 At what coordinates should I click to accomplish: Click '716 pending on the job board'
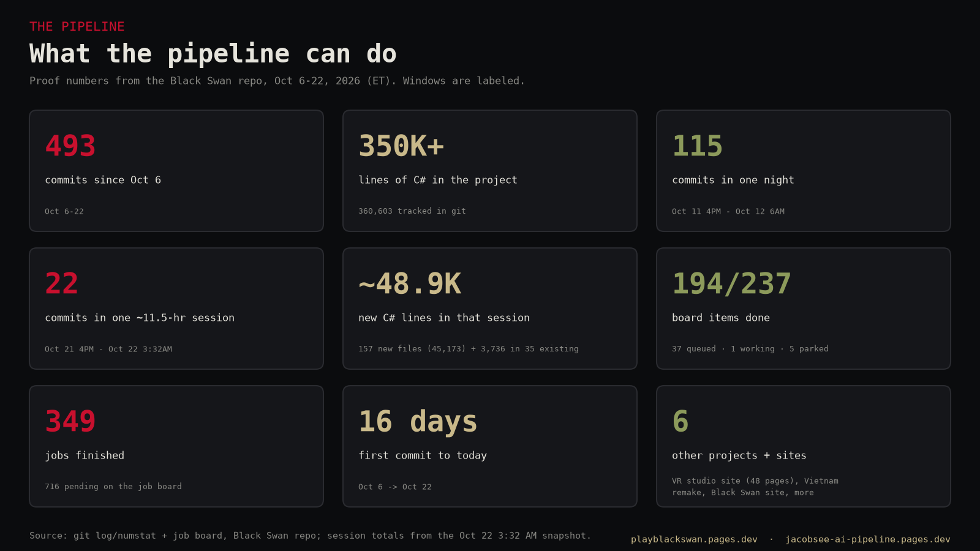tap(113, 487)
